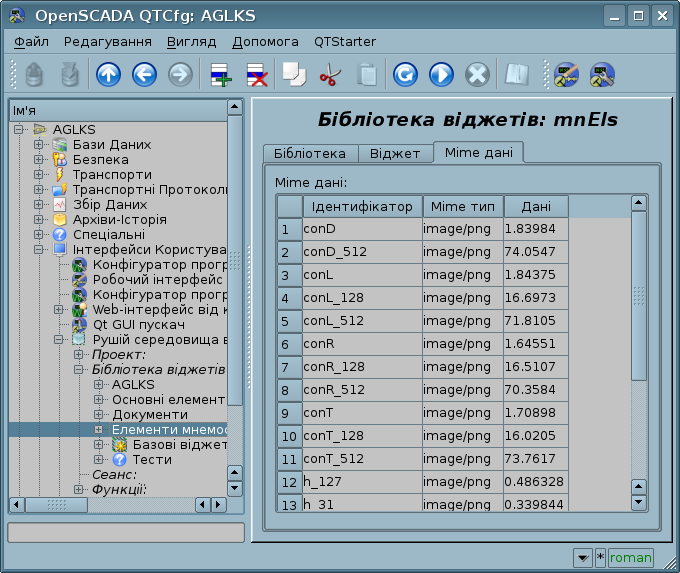Click the 74.0547 data cell
Screen dimensions: 680x573
536,252
